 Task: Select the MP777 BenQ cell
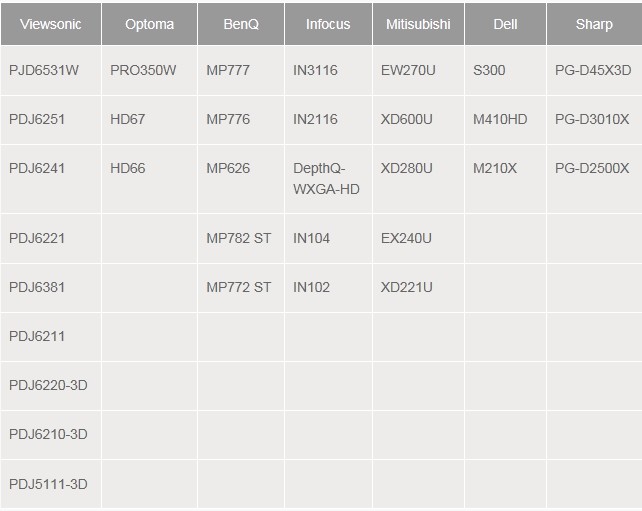[241, 70]
